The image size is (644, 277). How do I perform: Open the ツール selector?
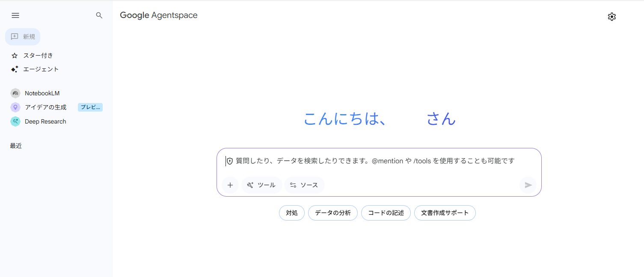[261, 185]
